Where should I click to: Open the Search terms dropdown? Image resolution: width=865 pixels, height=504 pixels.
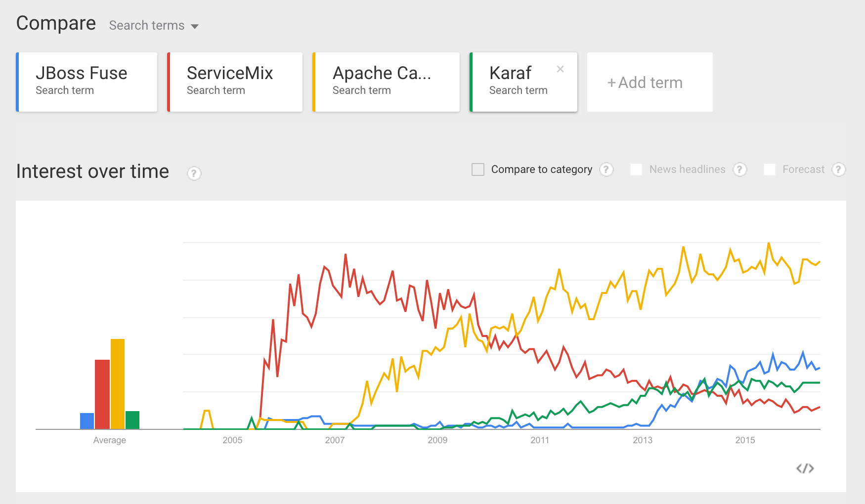click(x=154, y=26)
